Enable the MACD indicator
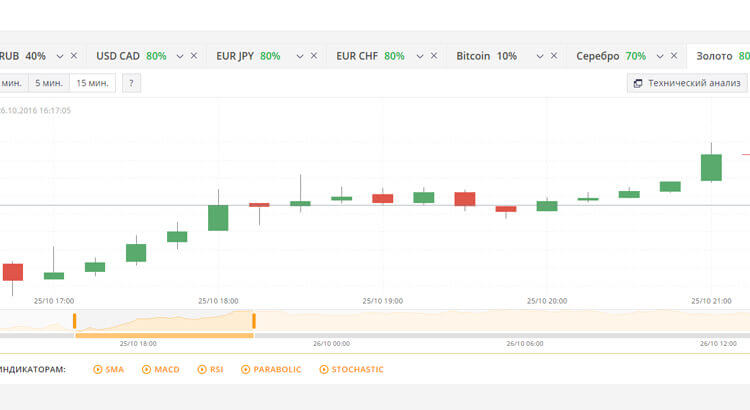 (x=161, y=369)
